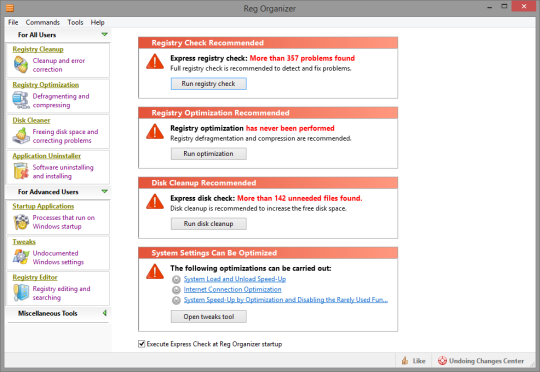
Task: Click the Tweaks settings icon
Action: click(21, 257)
